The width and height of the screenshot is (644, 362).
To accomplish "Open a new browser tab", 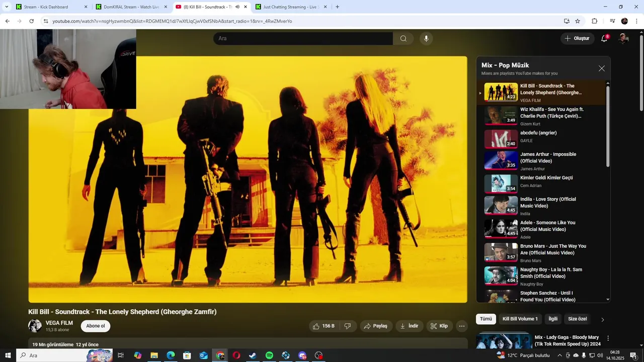I will click(337, 7).
